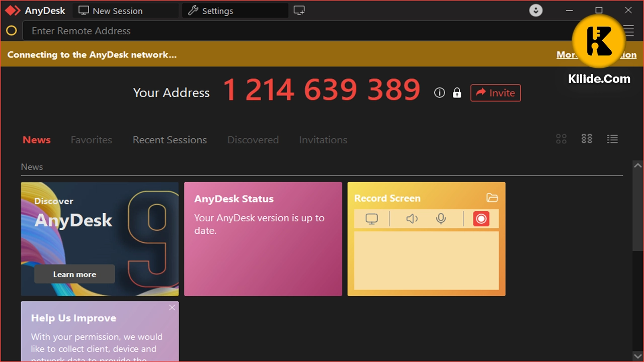Image resolution: width=644 pixels, height=362 pixels.
Task: Focus the Enter Remote Address field
Action: 297,31
